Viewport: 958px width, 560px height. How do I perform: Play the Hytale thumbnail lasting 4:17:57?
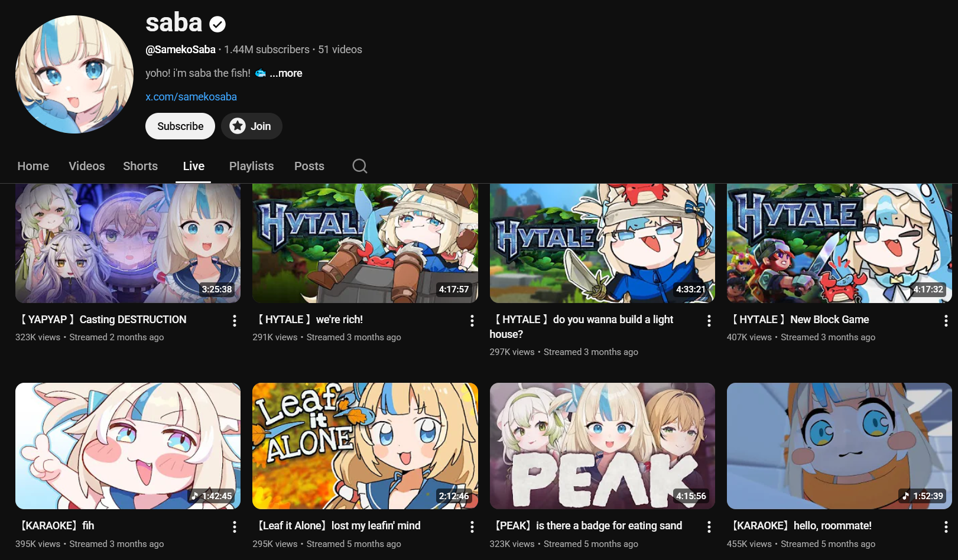click(x=365, y=243)
